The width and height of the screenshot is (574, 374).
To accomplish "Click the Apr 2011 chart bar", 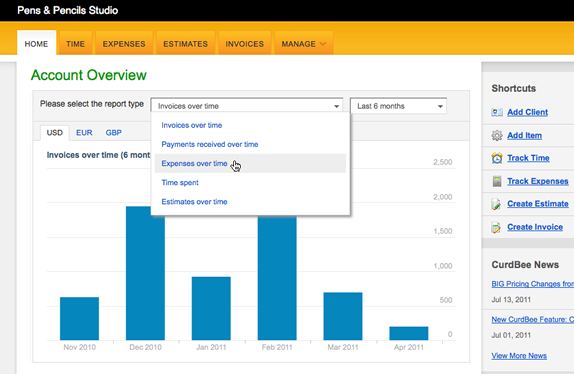I will pyautogui.click(x=409, y=333).
